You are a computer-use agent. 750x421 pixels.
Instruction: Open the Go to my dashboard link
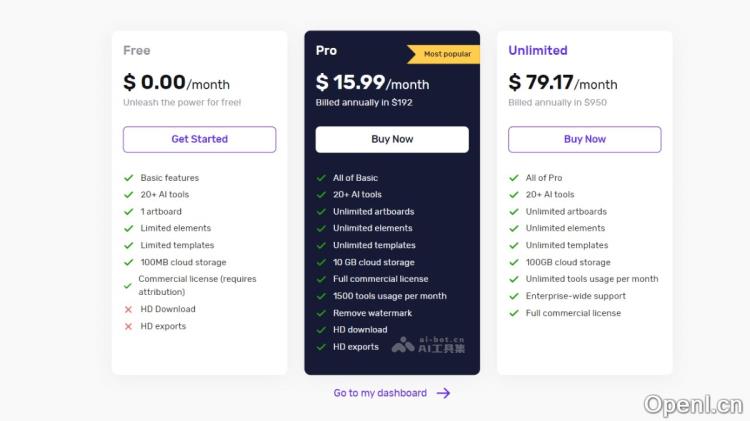point(380,393)
